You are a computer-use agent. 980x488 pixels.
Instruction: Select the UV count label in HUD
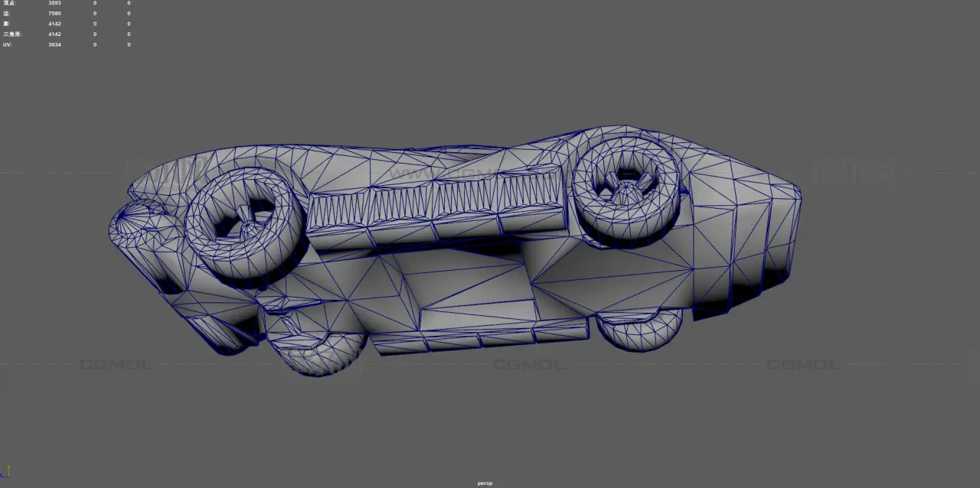[x=8, y=44]
